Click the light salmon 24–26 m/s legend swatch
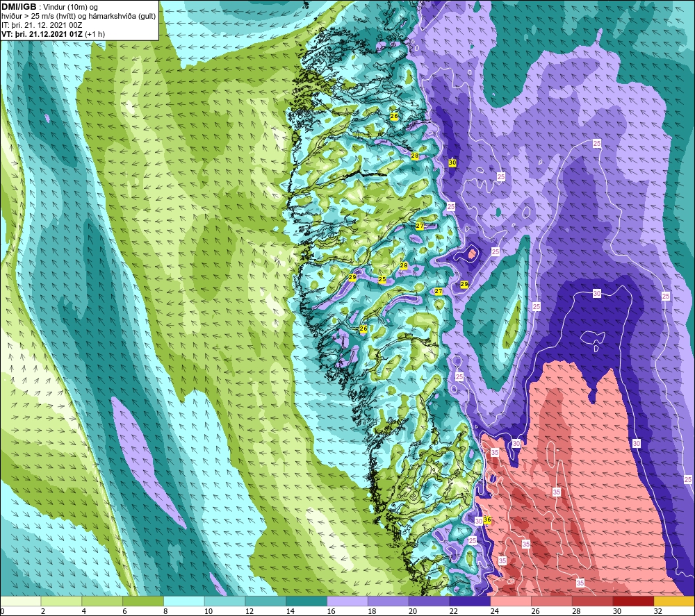This screenshot has width=695, height=616. click(511, 601)
